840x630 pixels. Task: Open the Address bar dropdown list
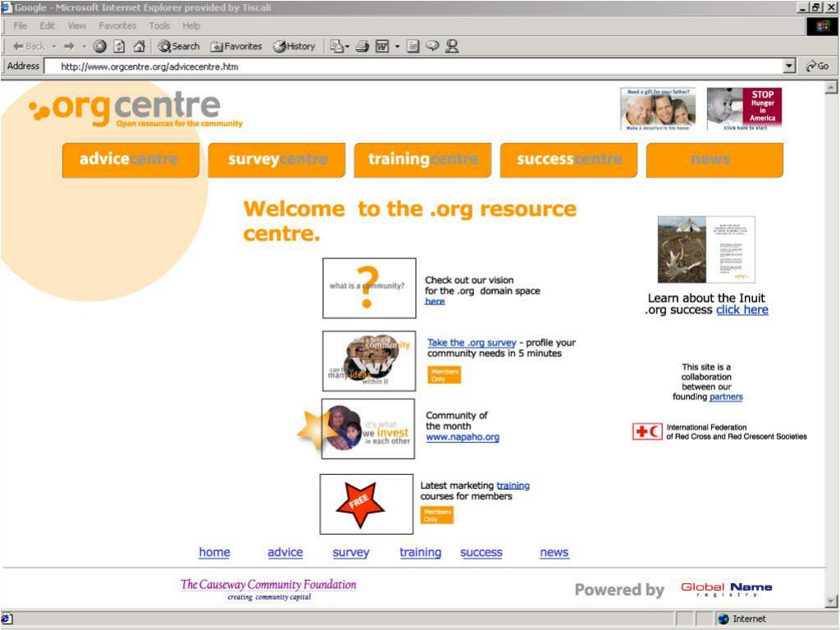point(788,66)
